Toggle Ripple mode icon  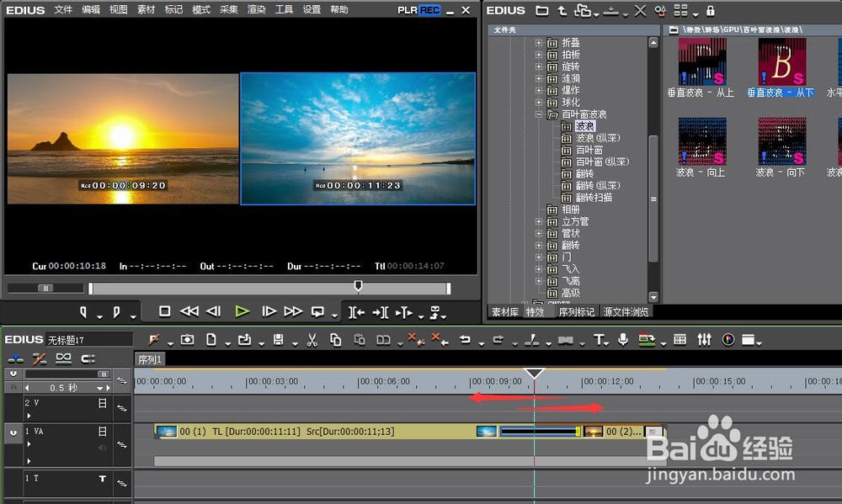click(x=40, y=358)
